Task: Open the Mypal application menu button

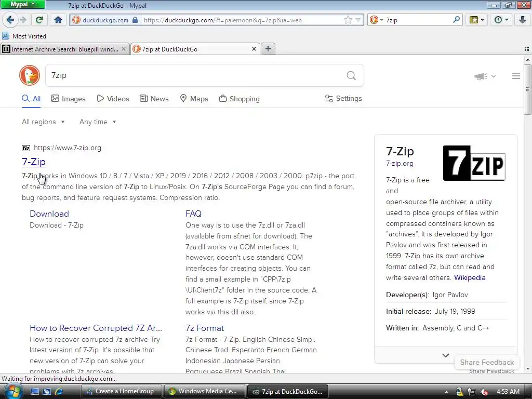Action: point(22,4)
